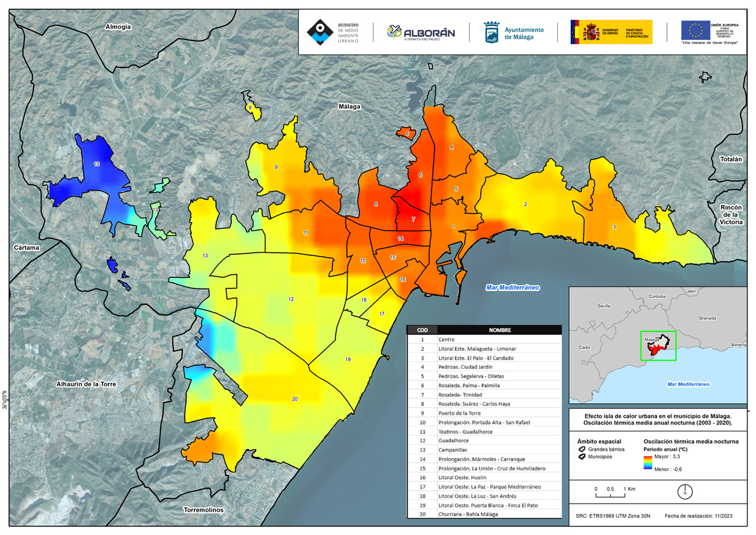Select the 'Rosaleda. Suárez - Carlos Haya' row
Screen dimensions: 756x535
[x=484, y=404]
